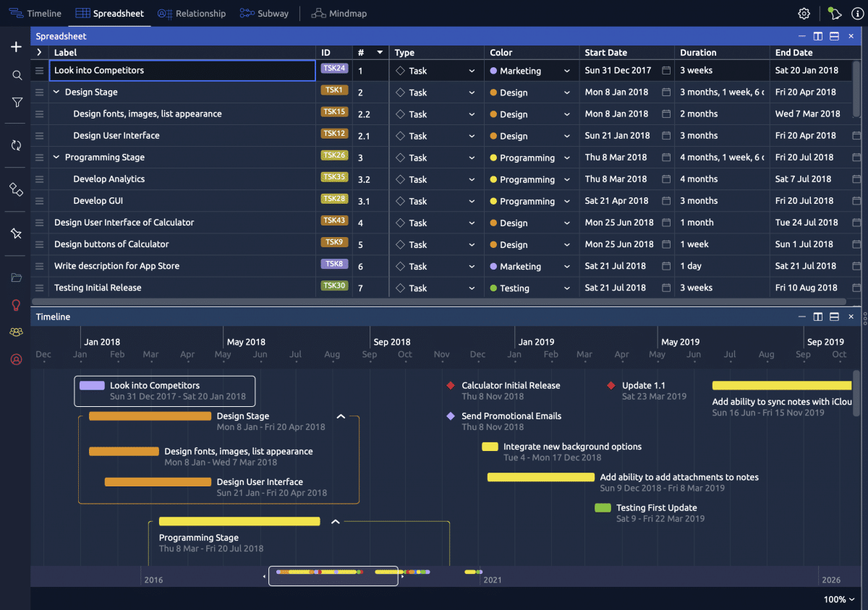Screen dimensions: 868x610
Task: Open the red Lightbulb ideas icon
Action: [x=15, y=305]
